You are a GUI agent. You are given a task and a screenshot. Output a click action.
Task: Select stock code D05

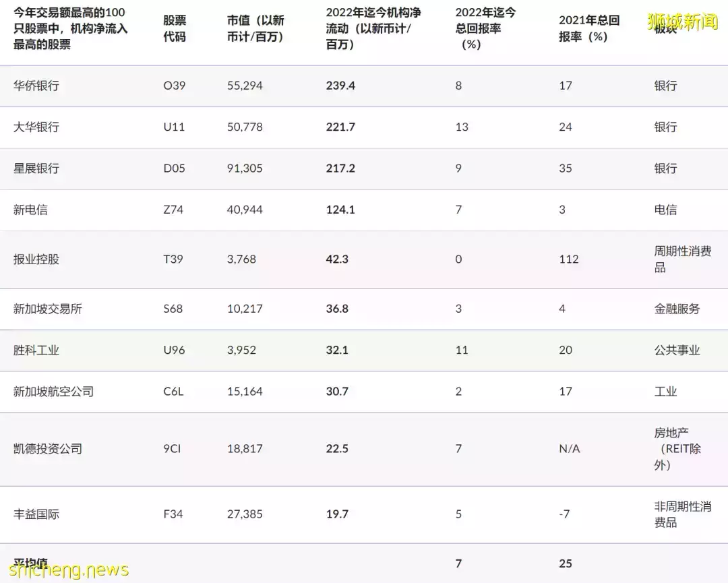click(174, 168)
